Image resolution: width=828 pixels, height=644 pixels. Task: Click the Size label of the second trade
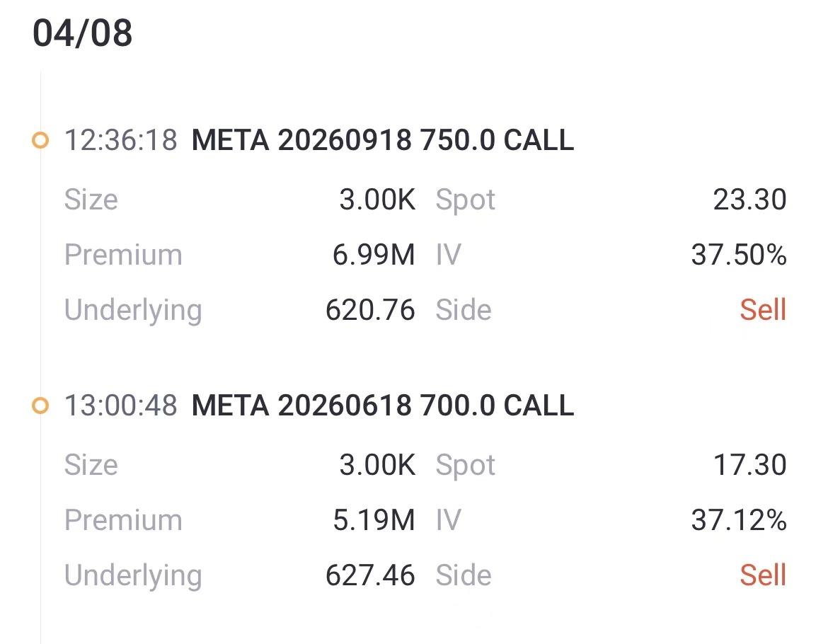(x=91, y=465)
